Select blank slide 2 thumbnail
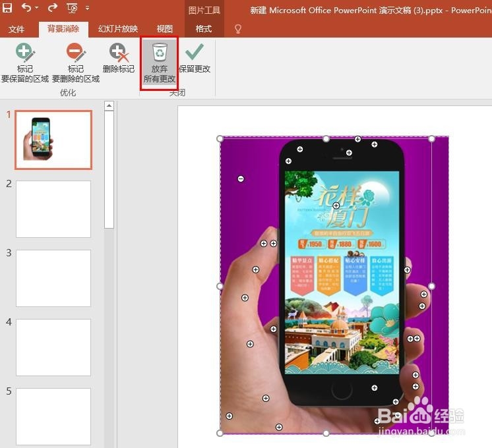Screen dimensions: 492x448 (x=53, y=209)
